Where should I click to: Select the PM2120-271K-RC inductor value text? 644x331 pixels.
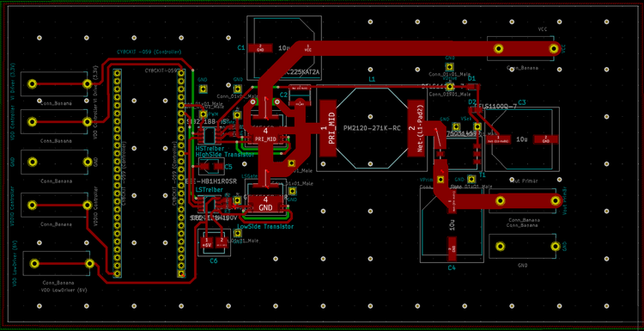(x=372, y=128)
